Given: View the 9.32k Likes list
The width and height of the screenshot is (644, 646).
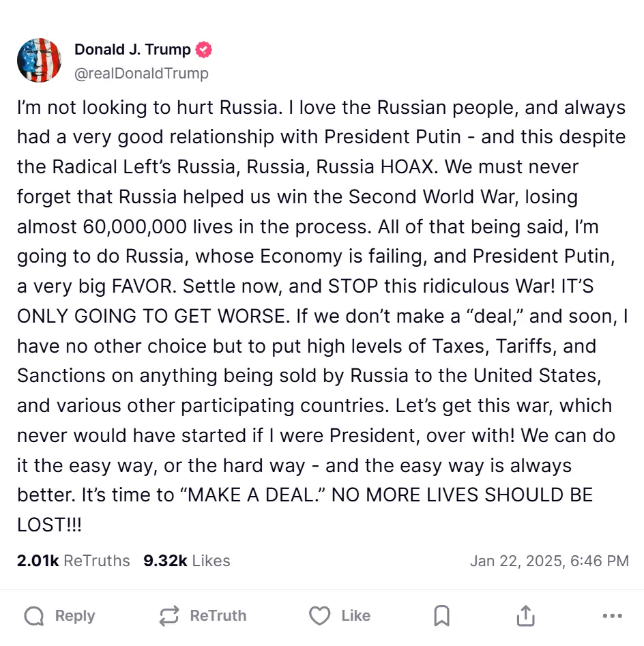Looking at the screenshot, I should click(187, 561).
